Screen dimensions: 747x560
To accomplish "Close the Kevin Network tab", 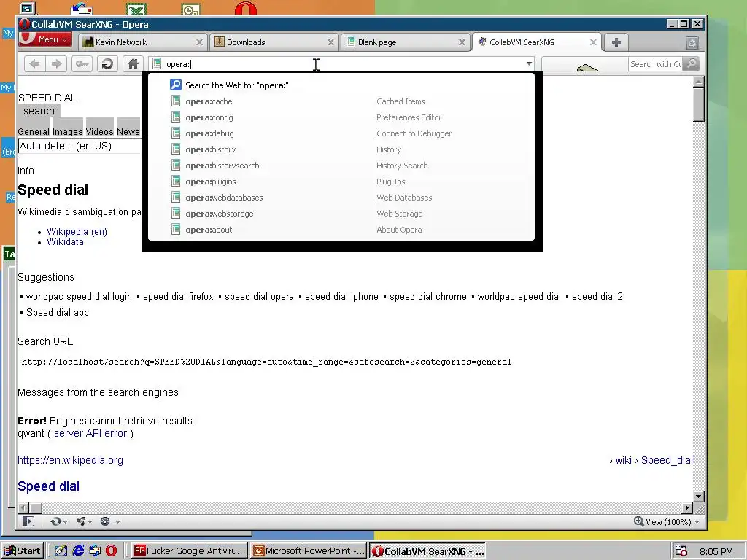I will [199, 42].
